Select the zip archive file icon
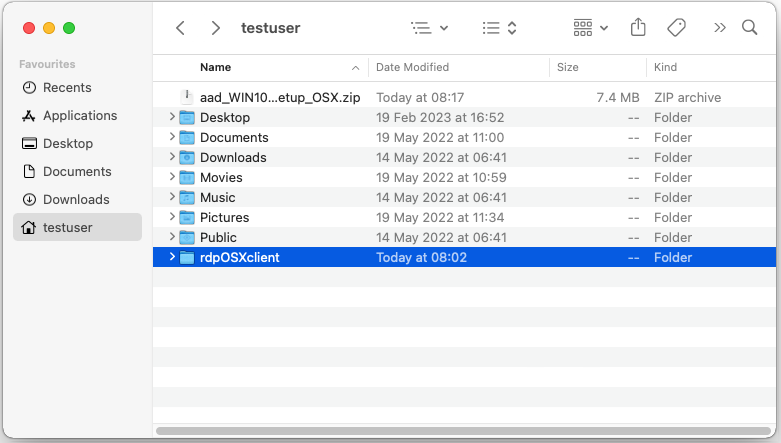This screenshot has width=781, height=443. click(186, 97)
